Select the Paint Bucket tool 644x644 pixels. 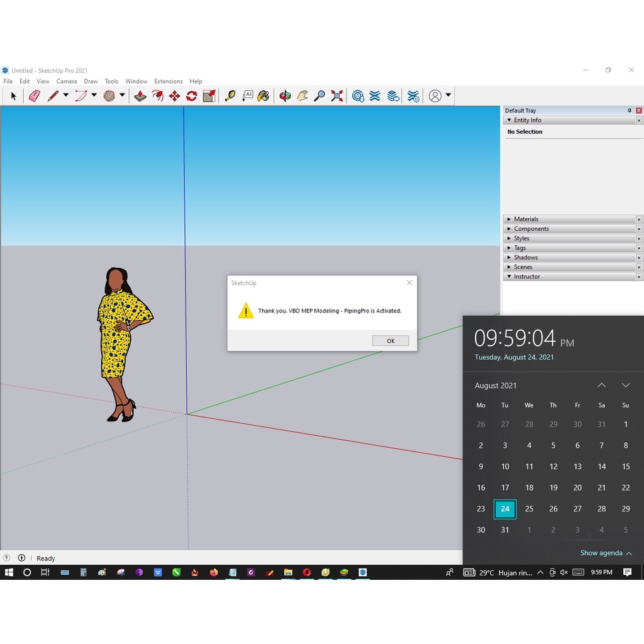coord(264,96)
